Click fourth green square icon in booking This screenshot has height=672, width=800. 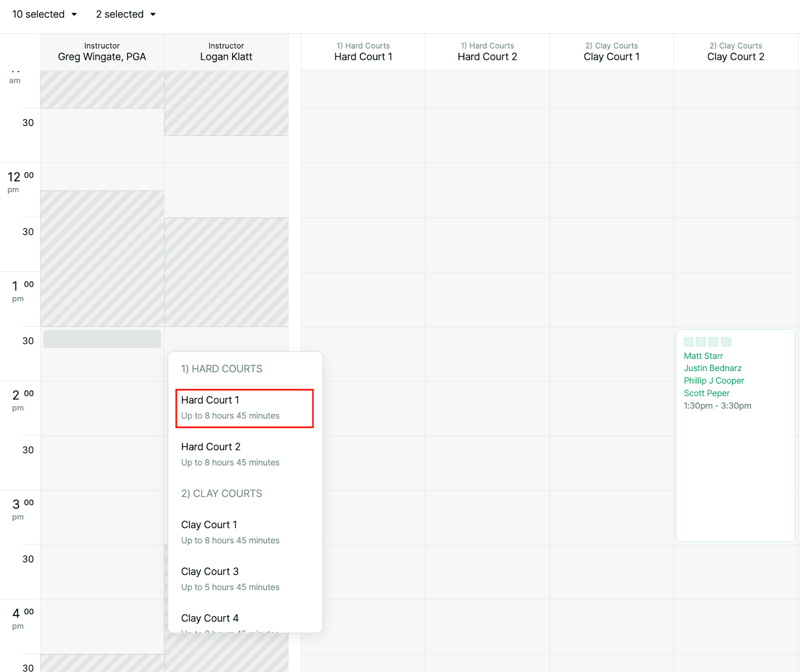point(726,342)
